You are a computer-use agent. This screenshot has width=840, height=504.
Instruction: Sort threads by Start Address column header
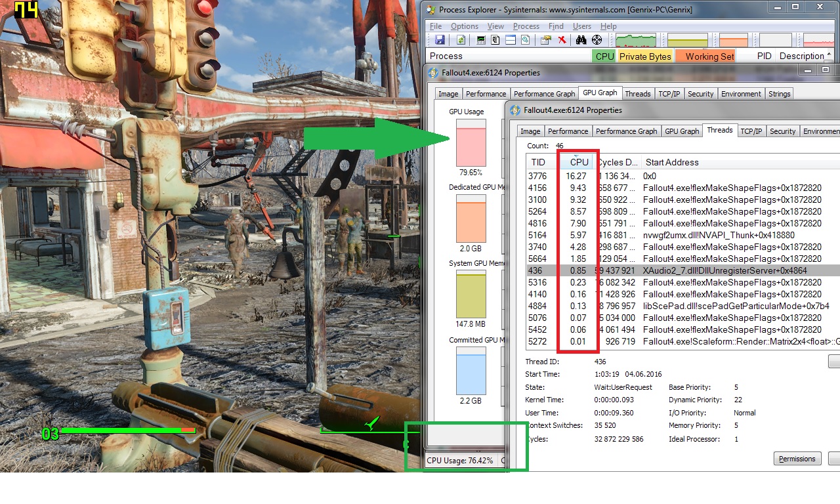click(740, 162)
